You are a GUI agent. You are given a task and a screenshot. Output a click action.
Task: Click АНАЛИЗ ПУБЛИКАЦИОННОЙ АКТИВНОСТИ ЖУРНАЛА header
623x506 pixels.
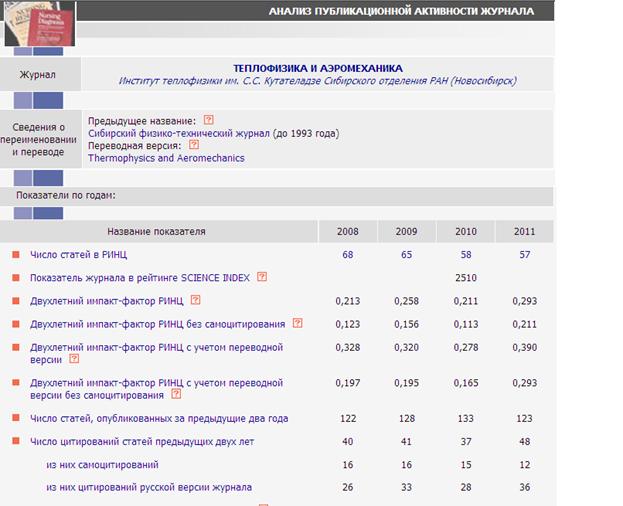point(401,11)
